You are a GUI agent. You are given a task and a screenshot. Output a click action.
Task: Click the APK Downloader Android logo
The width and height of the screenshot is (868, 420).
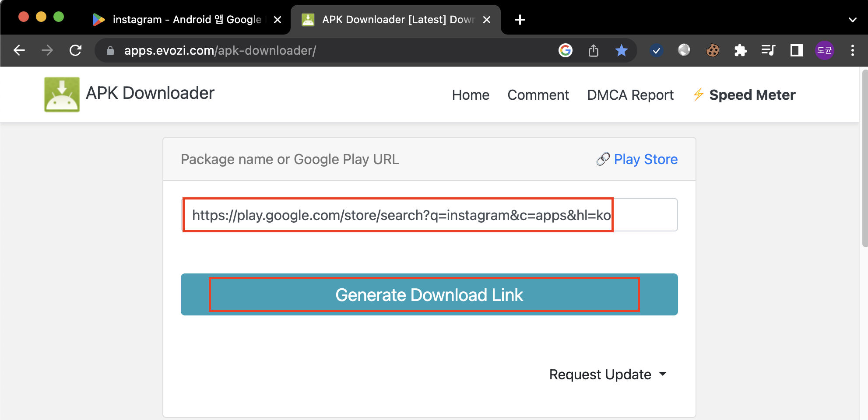coord(62,94)
